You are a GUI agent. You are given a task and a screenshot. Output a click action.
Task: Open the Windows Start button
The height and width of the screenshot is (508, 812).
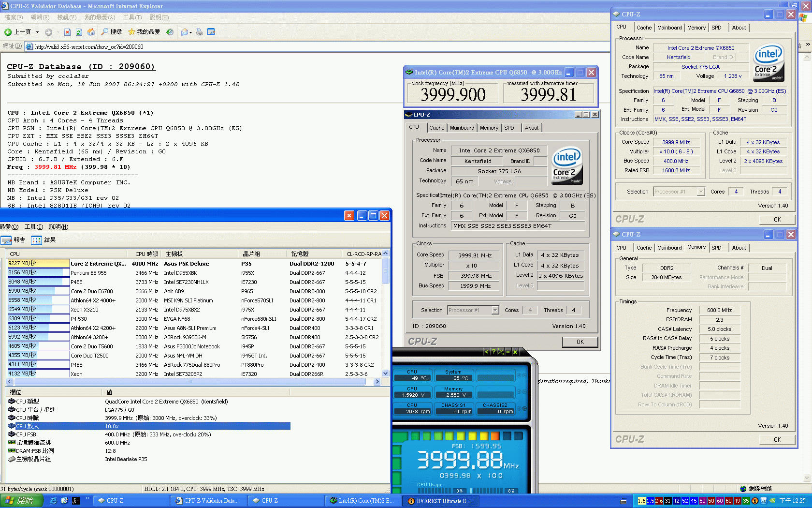coord(22,501)
